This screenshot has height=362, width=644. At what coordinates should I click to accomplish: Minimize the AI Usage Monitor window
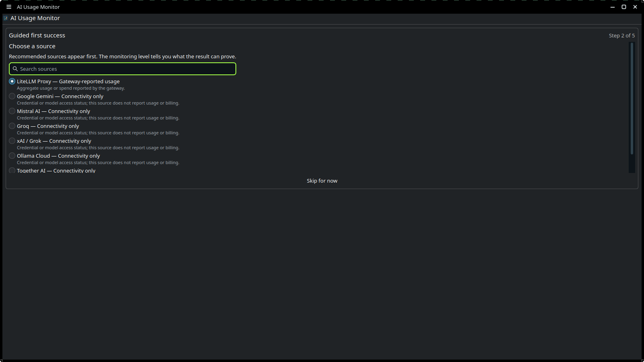[x=613, y=7]
